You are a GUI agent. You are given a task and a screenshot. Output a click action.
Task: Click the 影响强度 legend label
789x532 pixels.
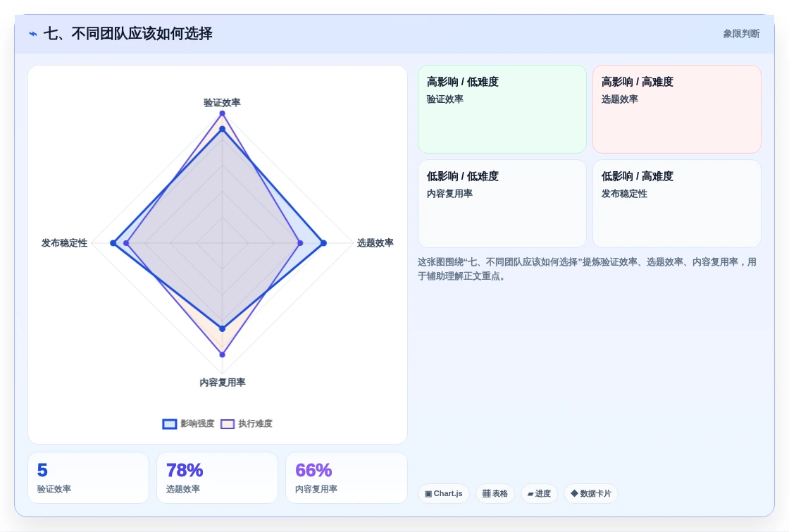point(197,423)
